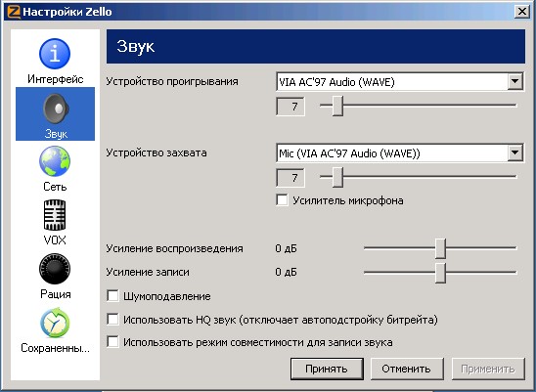Image resolution: width=536 pixels, height=392 pixels.
Task: Open the VOX microphone icon section
Action: click(55, 215)
